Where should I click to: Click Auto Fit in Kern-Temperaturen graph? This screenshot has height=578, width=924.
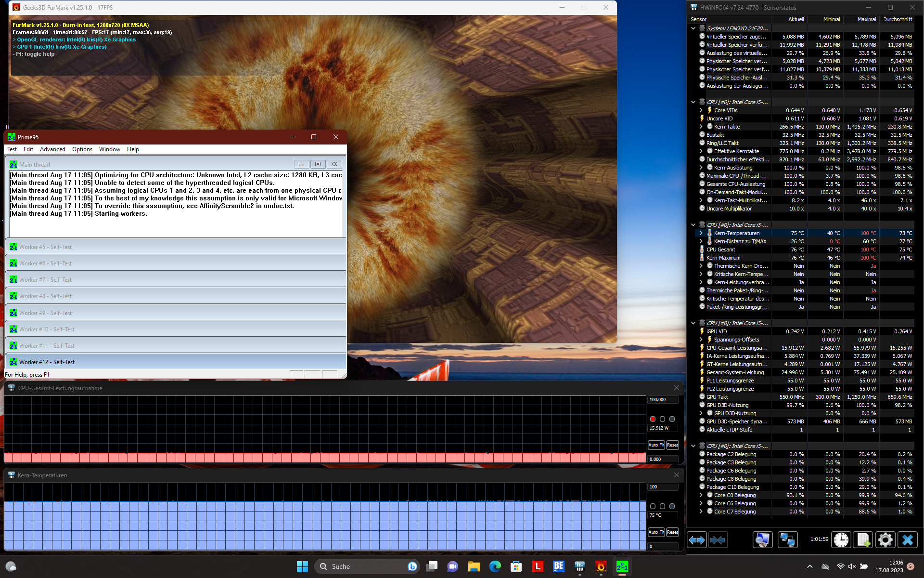(x=656, y=532)
